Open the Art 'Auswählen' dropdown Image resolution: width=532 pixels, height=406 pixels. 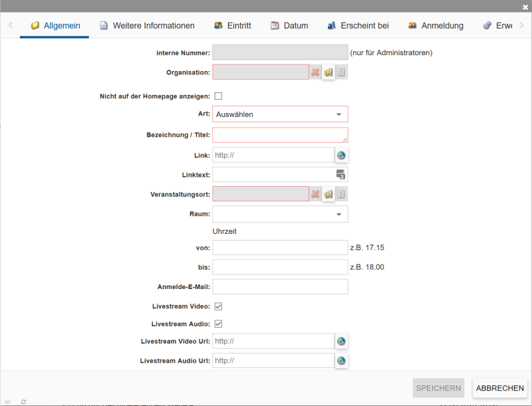(x=280, y=114)
